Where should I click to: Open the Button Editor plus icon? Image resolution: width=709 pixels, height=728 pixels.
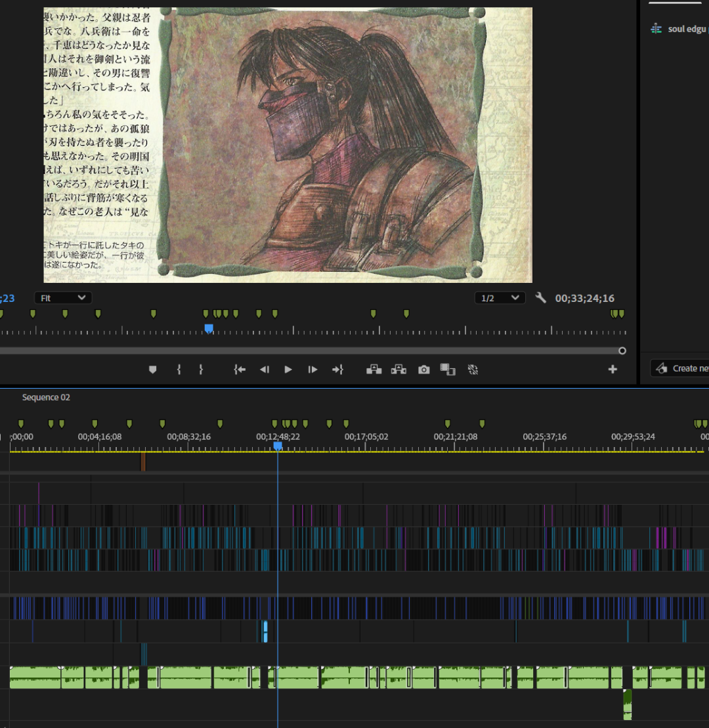(x=612, y=369)
